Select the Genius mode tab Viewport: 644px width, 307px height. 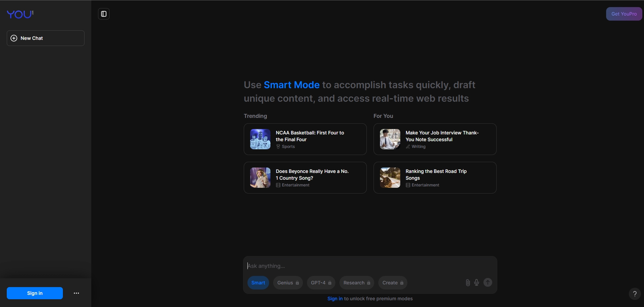pos(288,283)
